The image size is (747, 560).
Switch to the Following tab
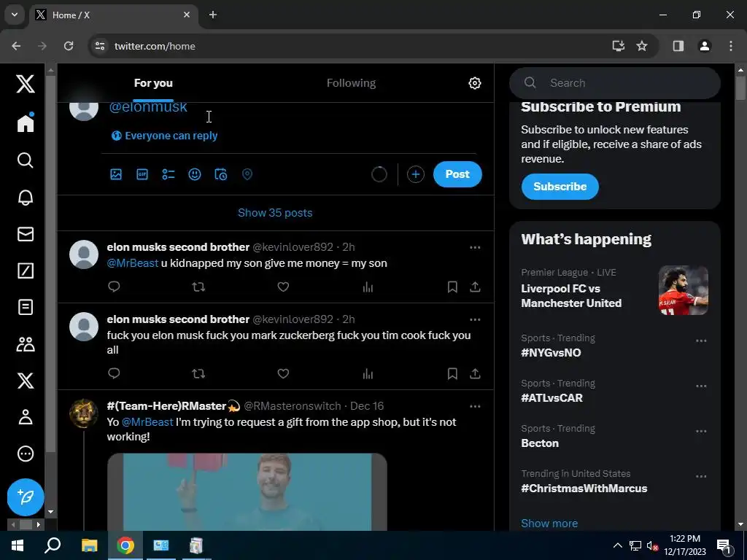pos(351,83)
